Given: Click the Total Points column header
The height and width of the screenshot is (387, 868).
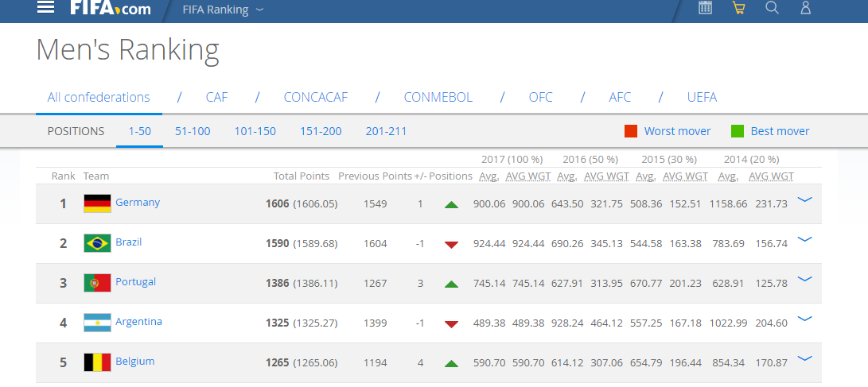Looking at the screenshot, I should (302, 176).
